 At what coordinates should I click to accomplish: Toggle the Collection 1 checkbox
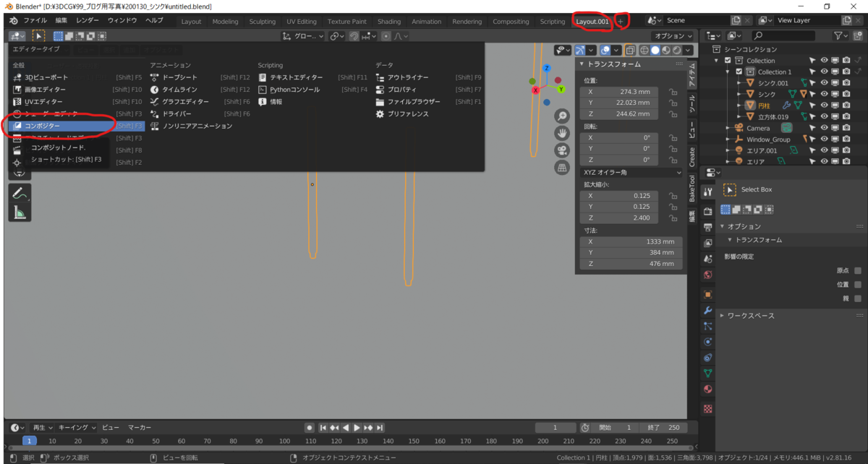tap(739, 72)
